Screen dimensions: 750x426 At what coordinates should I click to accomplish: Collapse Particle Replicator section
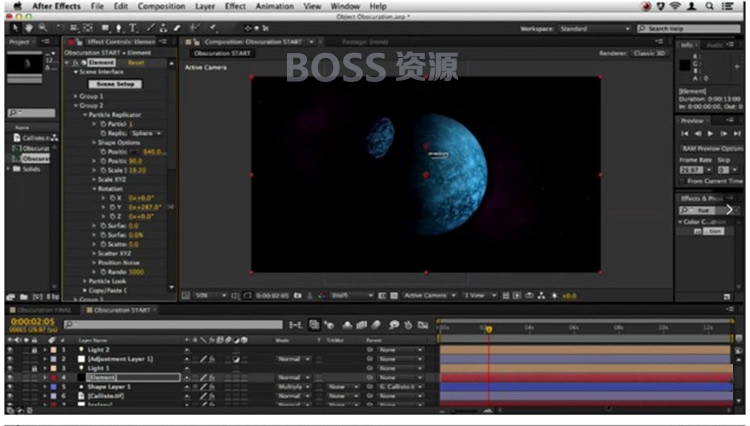[85, 115]
